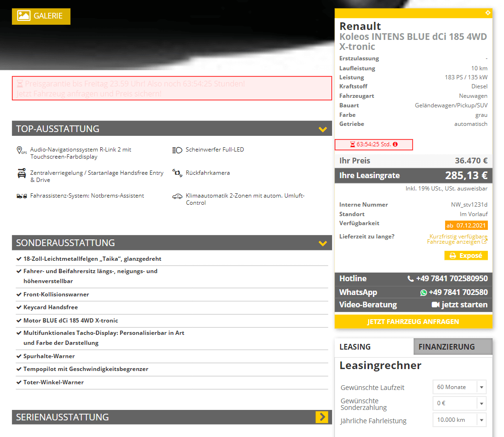
Task: Click the Ihre Leasingrate 285,13 € row
Action: tap(413, 175)
